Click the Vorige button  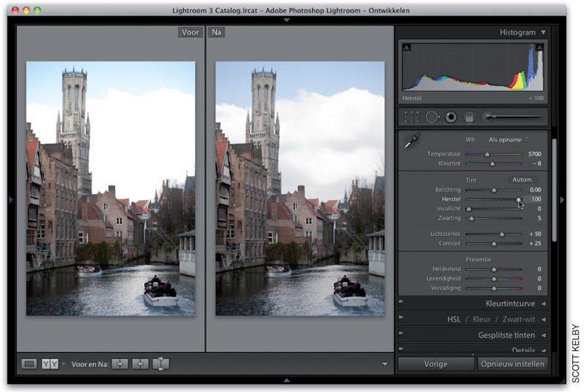(x=436, y=364)
